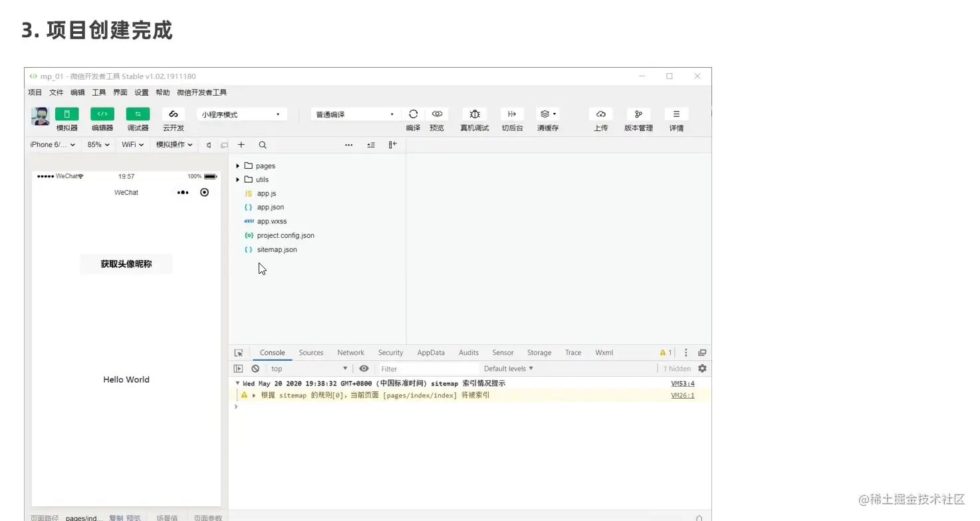This screenshot has height=521, width=980.
Task: Toggle the 模拟器 simulator panel button
Action: 66,114
